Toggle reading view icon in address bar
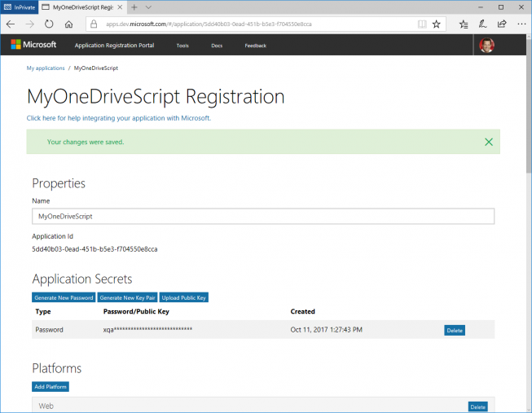The width and height of the screenshot is (532, 413). 422,24
